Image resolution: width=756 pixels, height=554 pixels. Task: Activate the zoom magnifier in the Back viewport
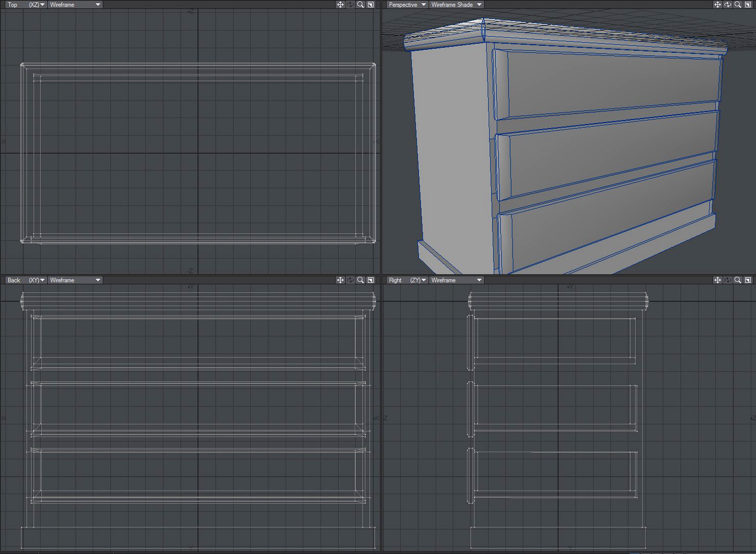pos(360,280)
